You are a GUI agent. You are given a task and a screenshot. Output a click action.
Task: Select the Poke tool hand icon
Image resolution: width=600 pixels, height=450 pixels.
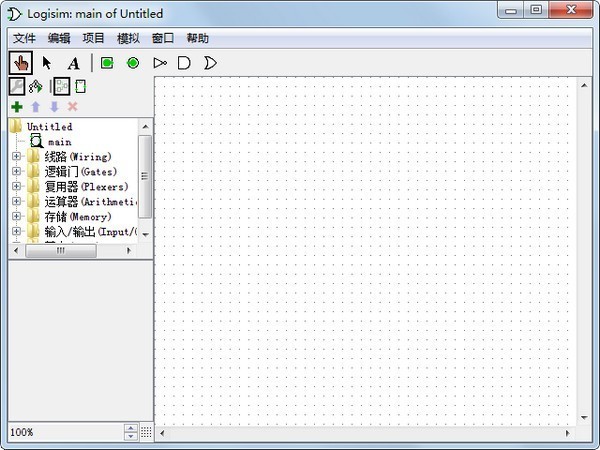(x=20, y=63)
